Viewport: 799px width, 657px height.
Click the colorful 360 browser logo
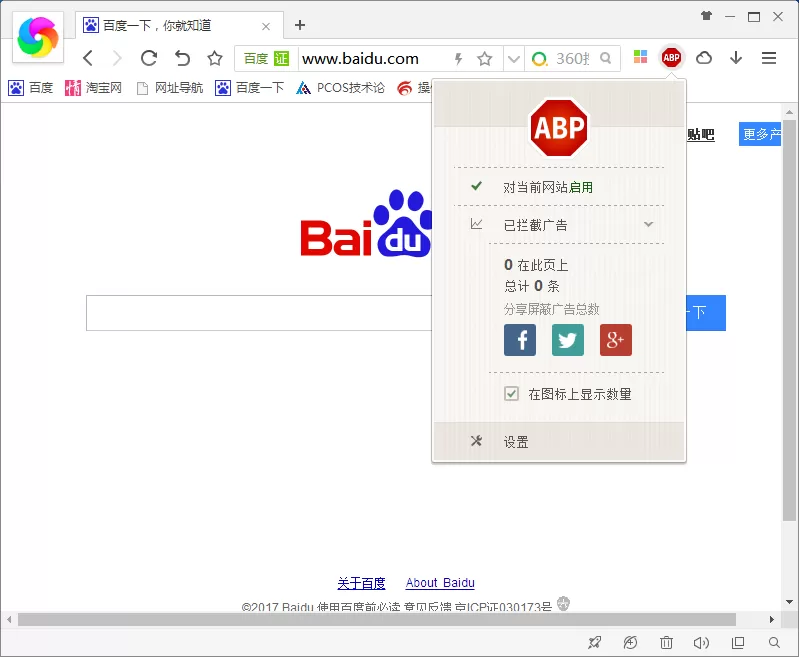click(38, 37)
